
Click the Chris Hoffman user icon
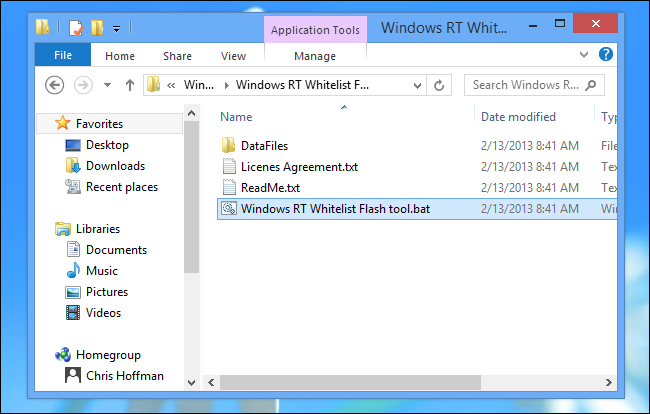[x=73, y=375]
